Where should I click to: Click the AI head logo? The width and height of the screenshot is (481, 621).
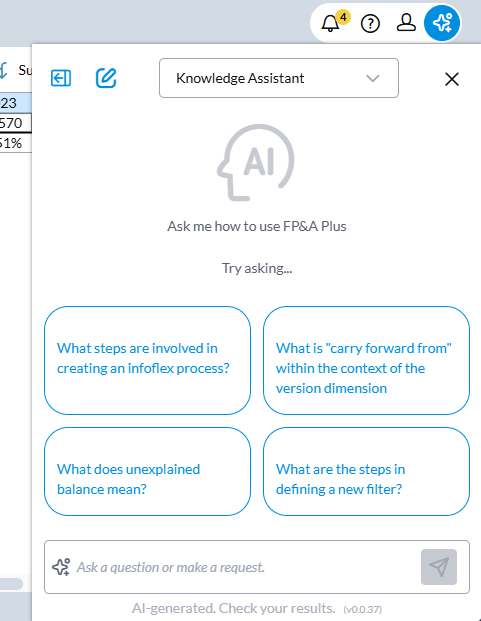click(256, 162)
